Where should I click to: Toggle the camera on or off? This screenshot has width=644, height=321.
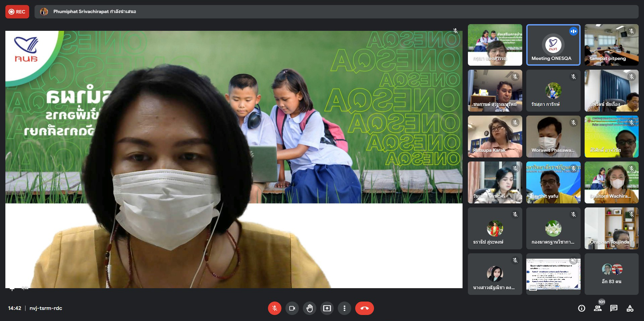pyautogui.click(x=292, y=308)
